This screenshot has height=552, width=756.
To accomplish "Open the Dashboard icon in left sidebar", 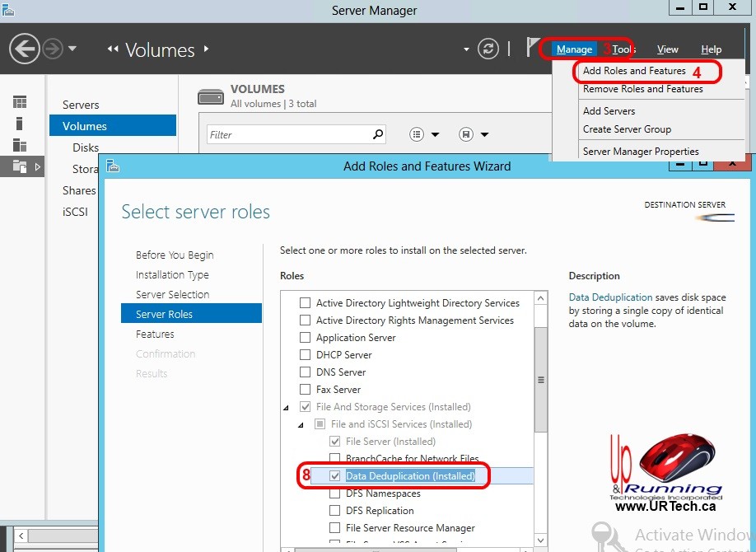I will 20,102.
